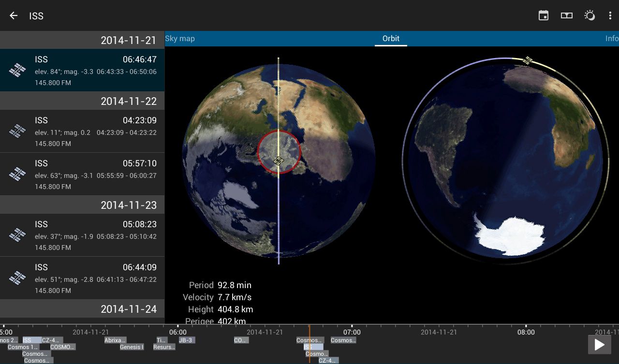Select the ISS pass at 05:57:10
619x364 pixels.
click(82, 174)
